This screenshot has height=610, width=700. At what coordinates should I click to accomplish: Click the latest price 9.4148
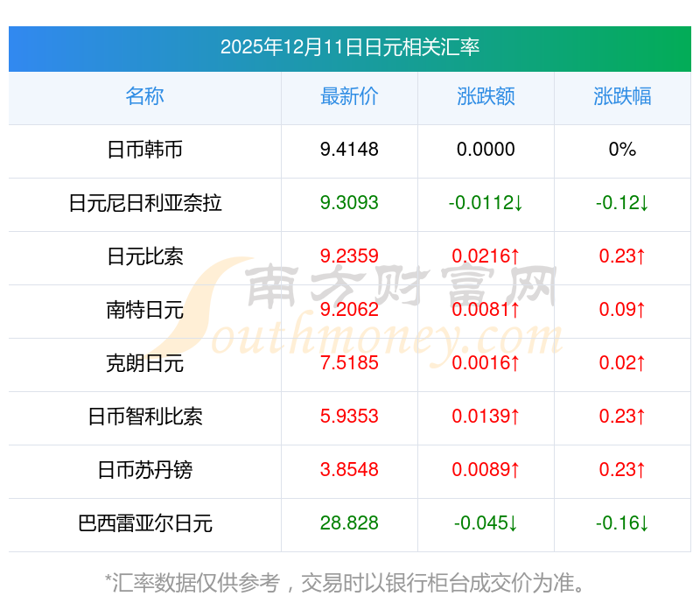(349, 150)
